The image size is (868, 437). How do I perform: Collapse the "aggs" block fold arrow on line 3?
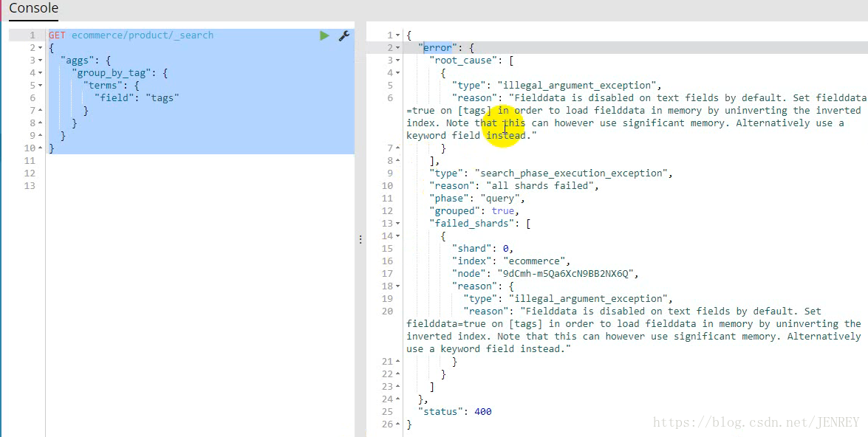[x=41, y=61]
